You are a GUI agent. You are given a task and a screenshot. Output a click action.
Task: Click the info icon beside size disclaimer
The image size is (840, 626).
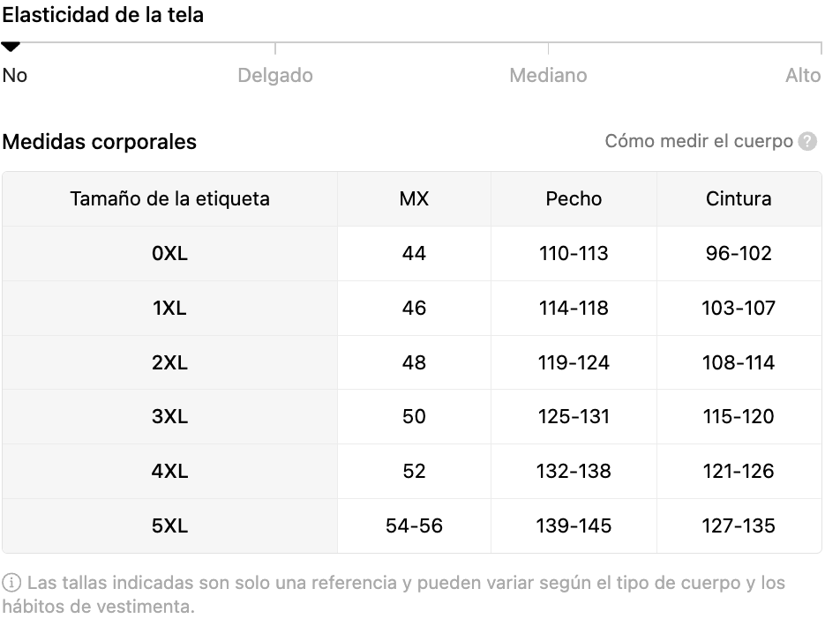pyautogui.click(x=11, y=583)
